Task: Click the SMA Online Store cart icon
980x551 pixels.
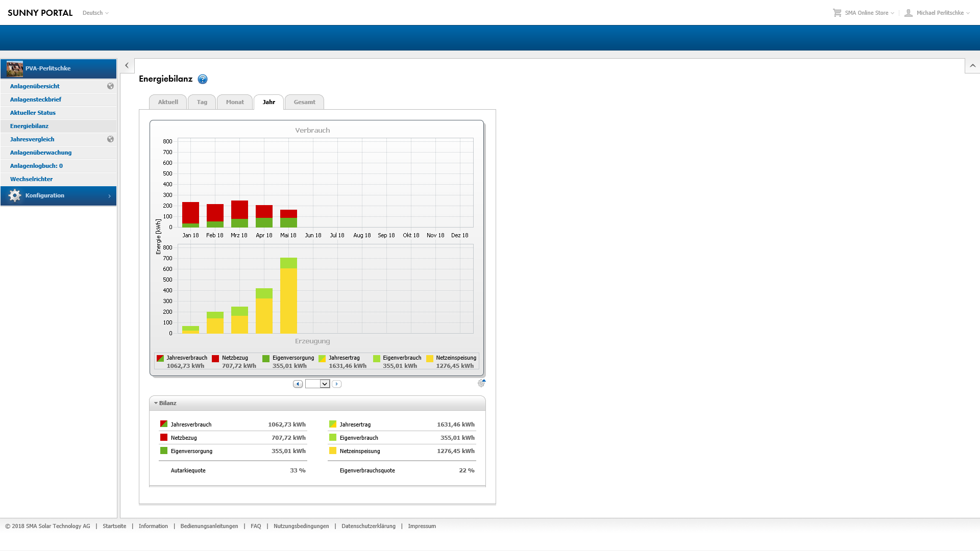Action: 837,13
